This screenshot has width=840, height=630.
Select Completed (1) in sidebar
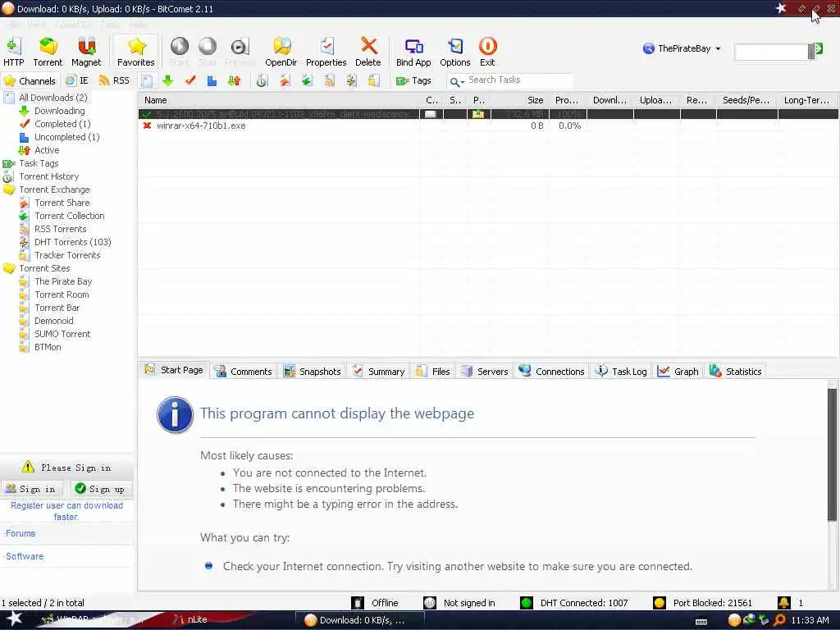62,124
